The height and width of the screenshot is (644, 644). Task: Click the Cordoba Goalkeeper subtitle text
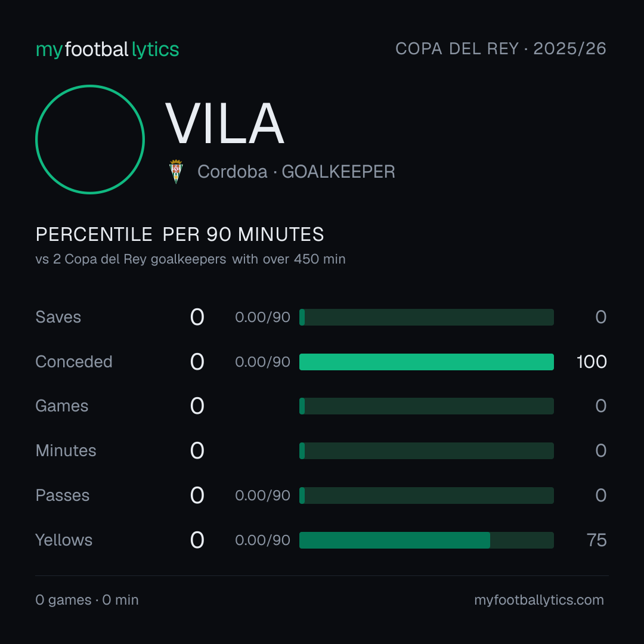[296, 172]
